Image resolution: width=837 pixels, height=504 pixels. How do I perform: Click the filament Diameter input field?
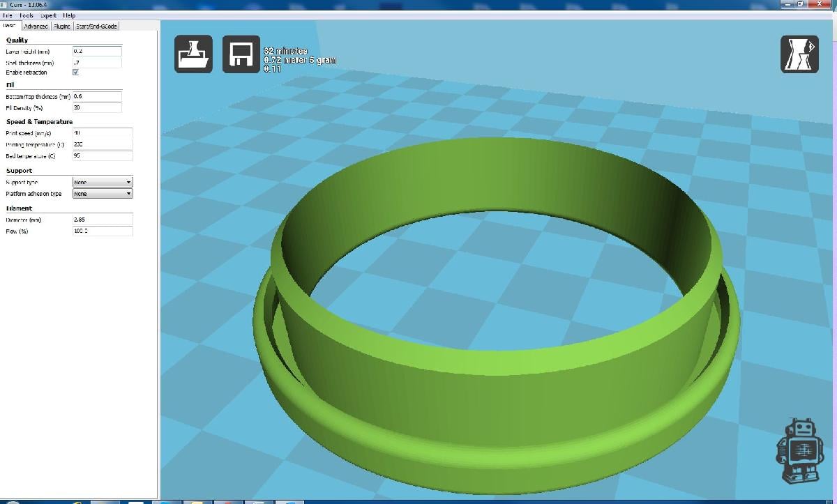102,220
